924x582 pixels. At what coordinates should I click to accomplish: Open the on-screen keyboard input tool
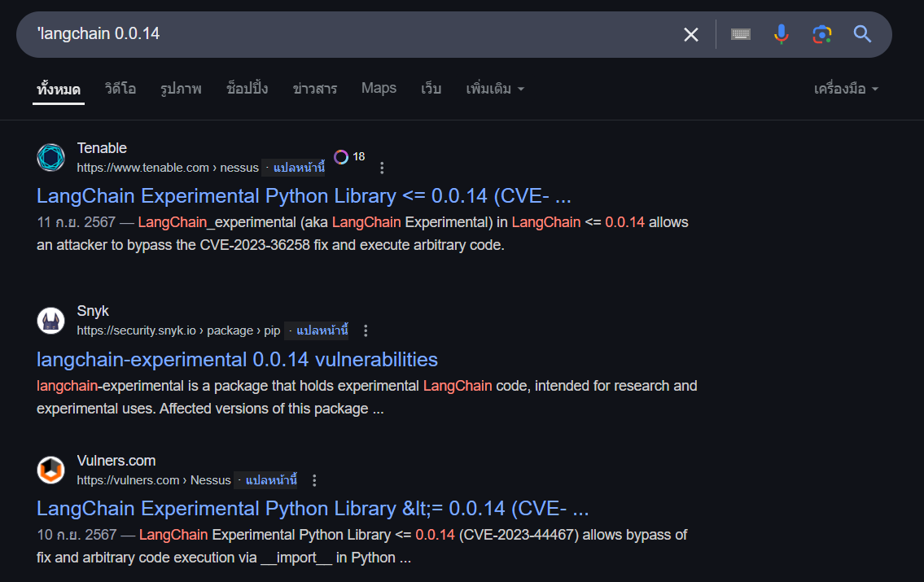tap(740, 34)
